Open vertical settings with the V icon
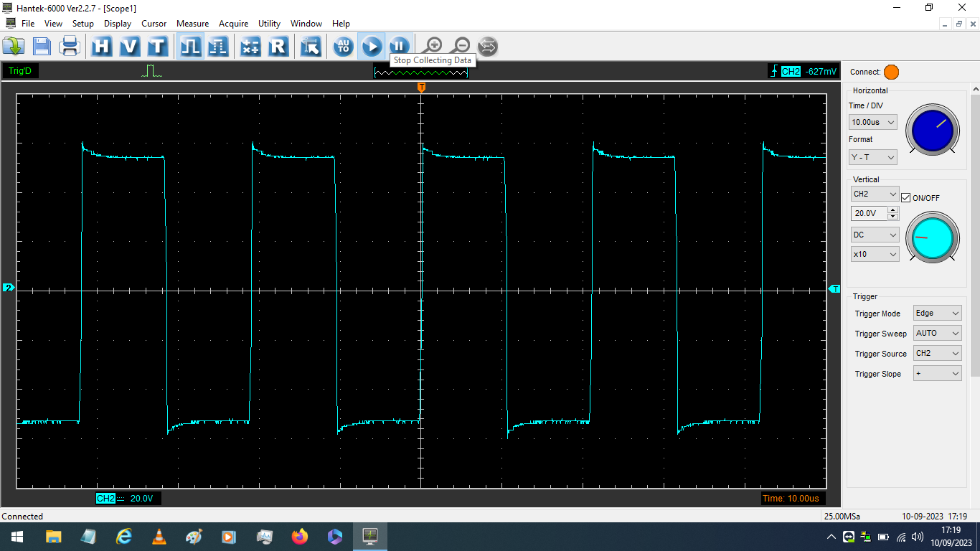Viewport: 980px width, 551px height. click(130, 47)
